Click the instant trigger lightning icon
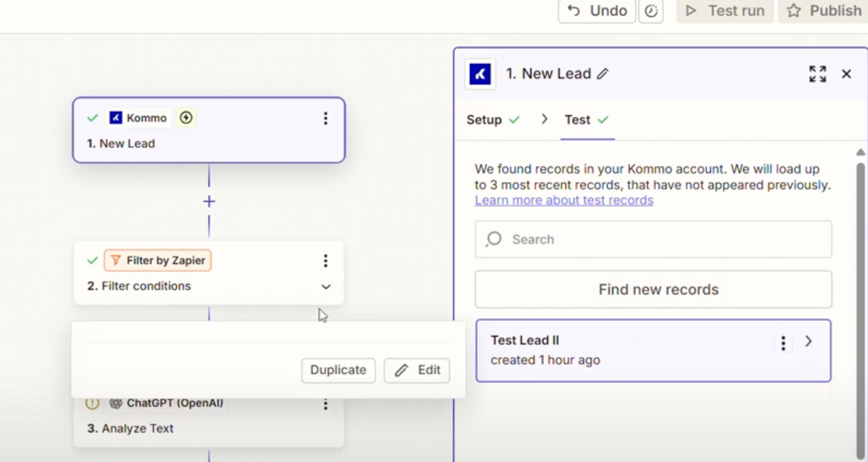The width and height of the screenshot is (868, 462). (186, 118)
